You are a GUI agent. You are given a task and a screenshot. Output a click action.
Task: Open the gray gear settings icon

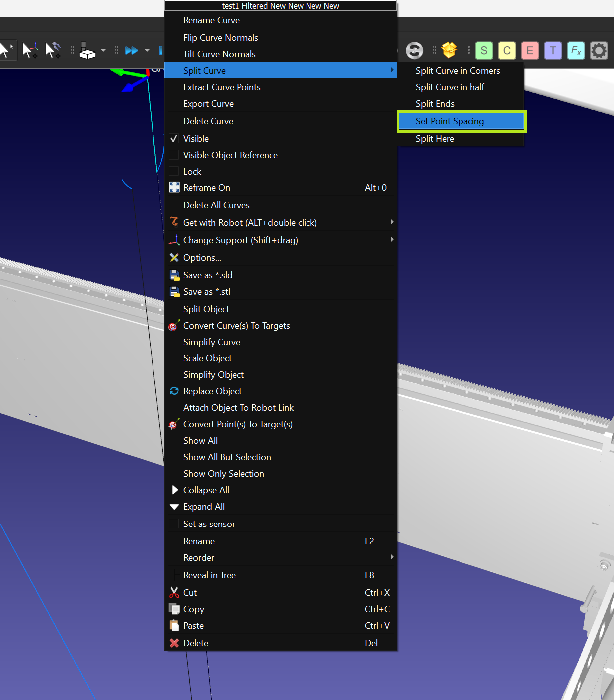[x=599, y=50]
